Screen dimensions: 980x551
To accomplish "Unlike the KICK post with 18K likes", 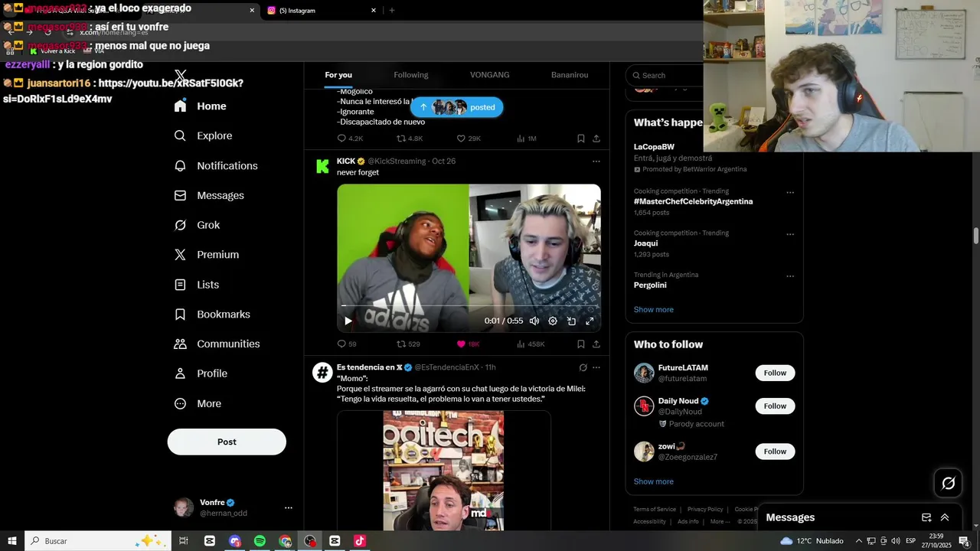I will pos(468,344).
